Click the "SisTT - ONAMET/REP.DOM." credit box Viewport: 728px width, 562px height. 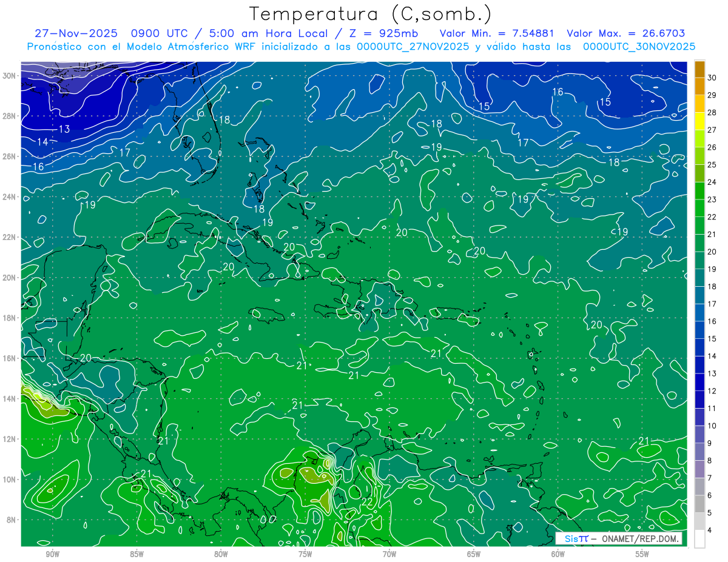[618, 538]
